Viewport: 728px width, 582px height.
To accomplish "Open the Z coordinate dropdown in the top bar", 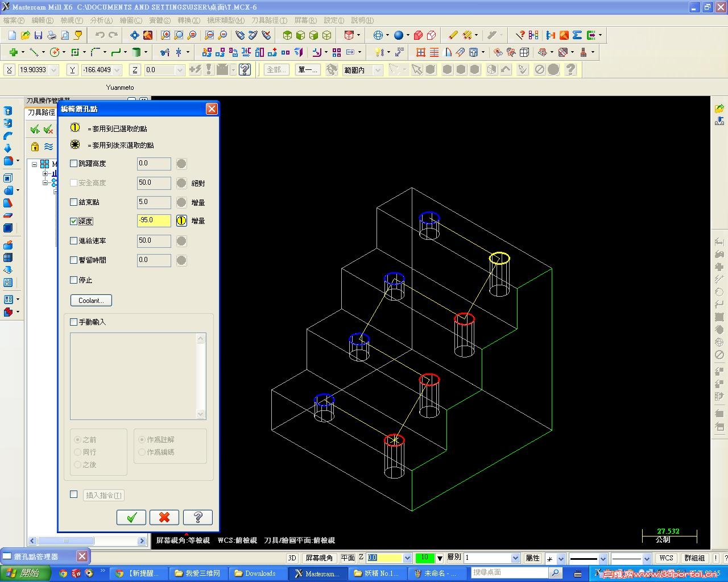I will coord(180,70).
